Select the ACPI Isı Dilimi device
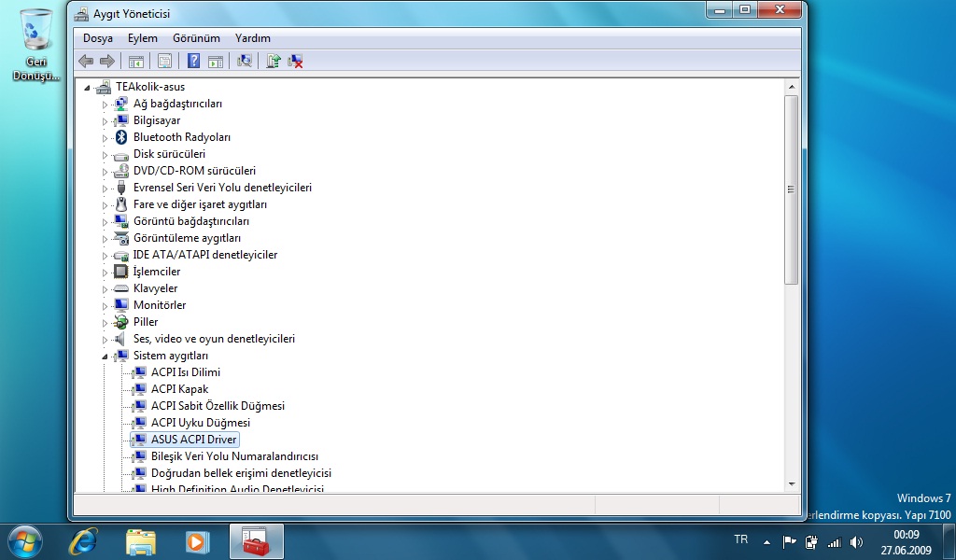This screenshot has width=956, height=560. click(x=186, y=372)
